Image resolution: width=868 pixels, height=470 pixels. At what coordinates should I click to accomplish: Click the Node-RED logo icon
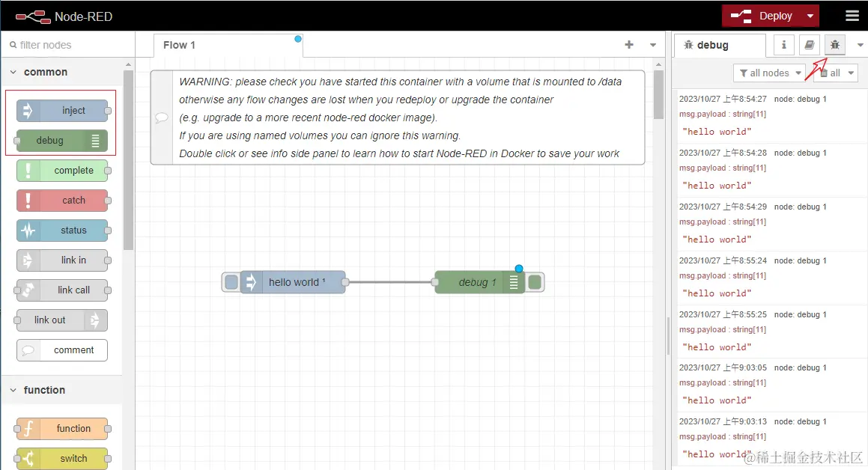(x=33, y=16)
